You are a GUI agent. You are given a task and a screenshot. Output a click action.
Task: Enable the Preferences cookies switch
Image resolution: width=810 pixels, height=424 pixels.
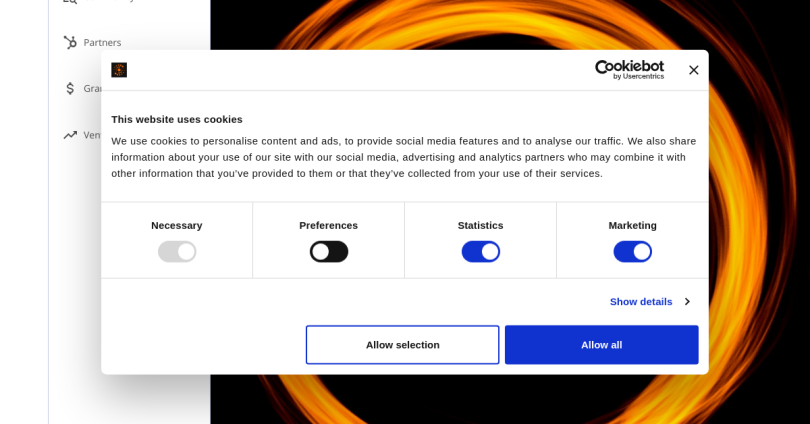click(329, 252)
